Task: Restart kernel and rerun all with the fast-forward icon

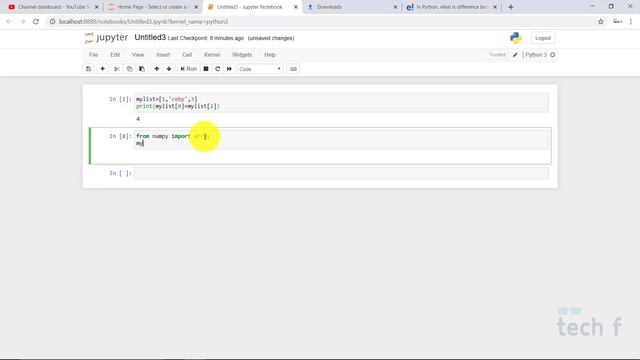Action: tap(229, 69)
